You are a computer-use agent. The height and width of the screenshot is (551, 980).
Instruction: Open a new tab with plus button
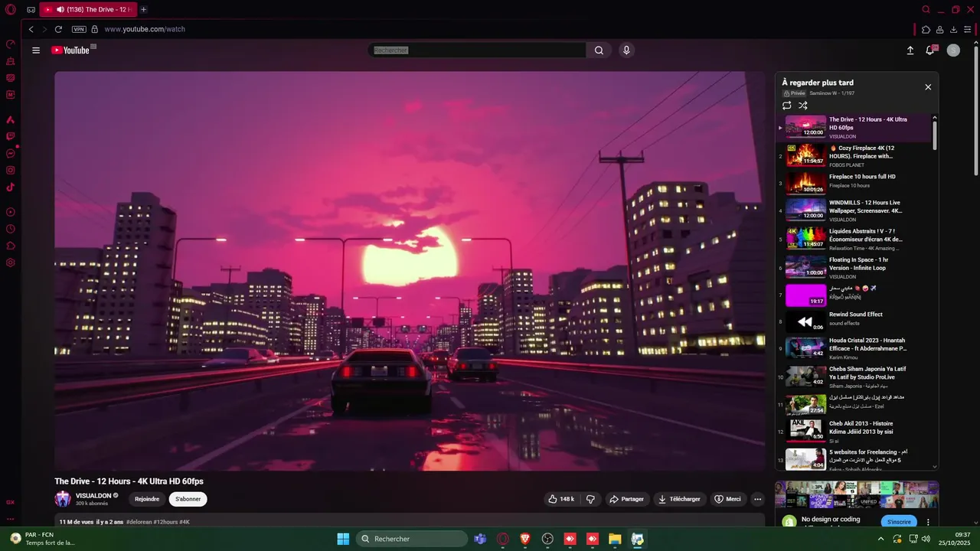143,9
